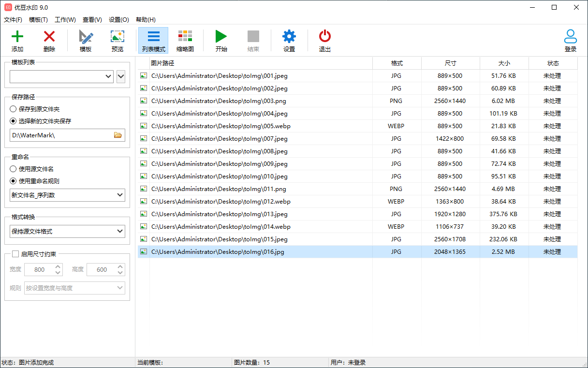The height and width of the screenshot is (368, 588).
Task: Click the height (高度) value field showing 600
Action: coord(102,270)
